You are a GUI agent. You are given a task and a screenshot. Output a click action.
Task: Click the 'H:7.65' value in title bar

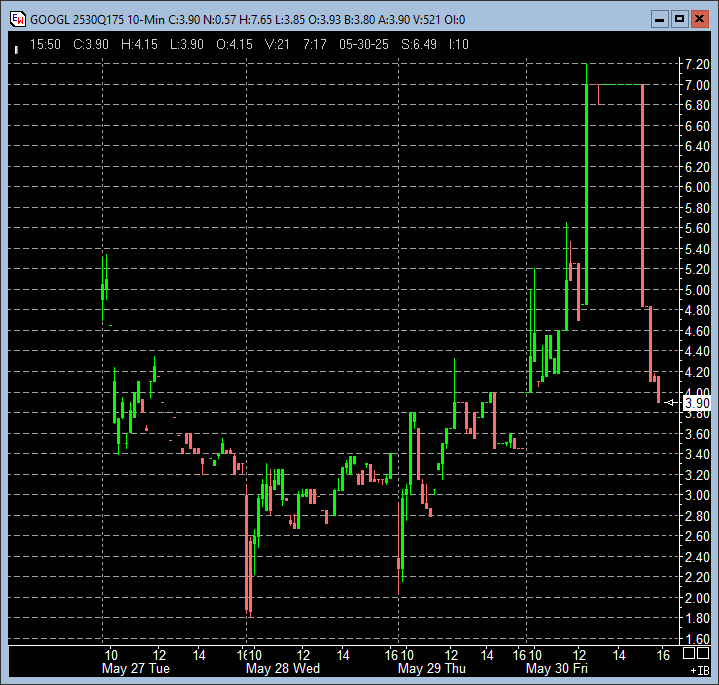256,20
